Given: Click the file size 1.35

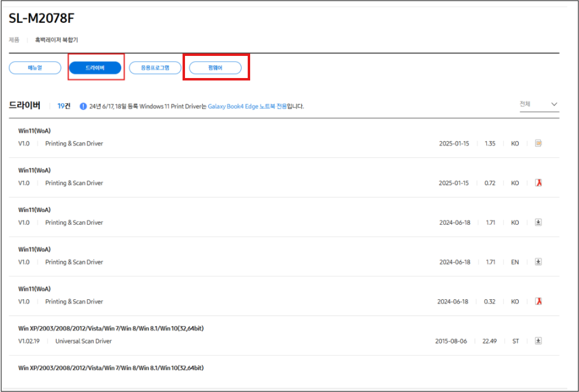Looking at the screenshot, I should click(x=490, y=144).
